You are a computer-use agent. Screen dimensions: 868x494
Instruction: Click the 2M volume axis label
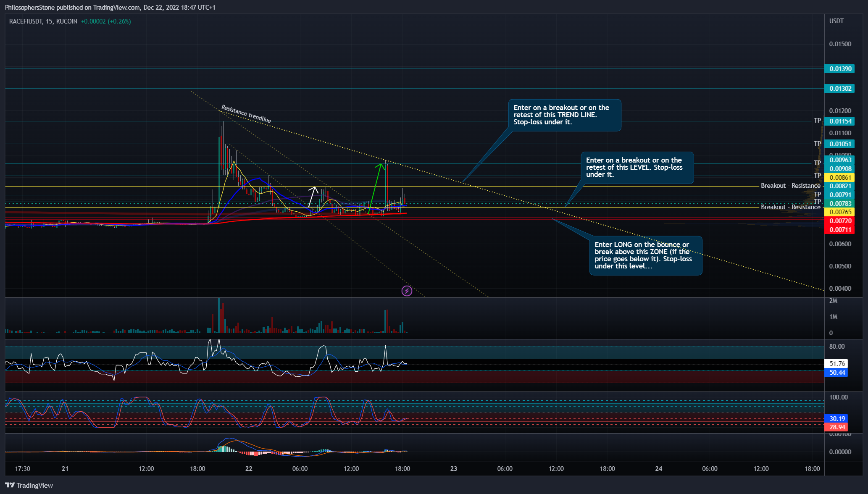(833, 301)
